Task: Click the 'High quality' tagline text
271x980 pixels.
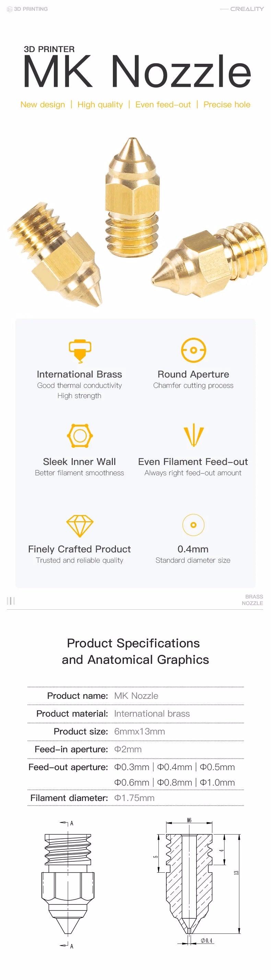Action: tap(100, 105)
